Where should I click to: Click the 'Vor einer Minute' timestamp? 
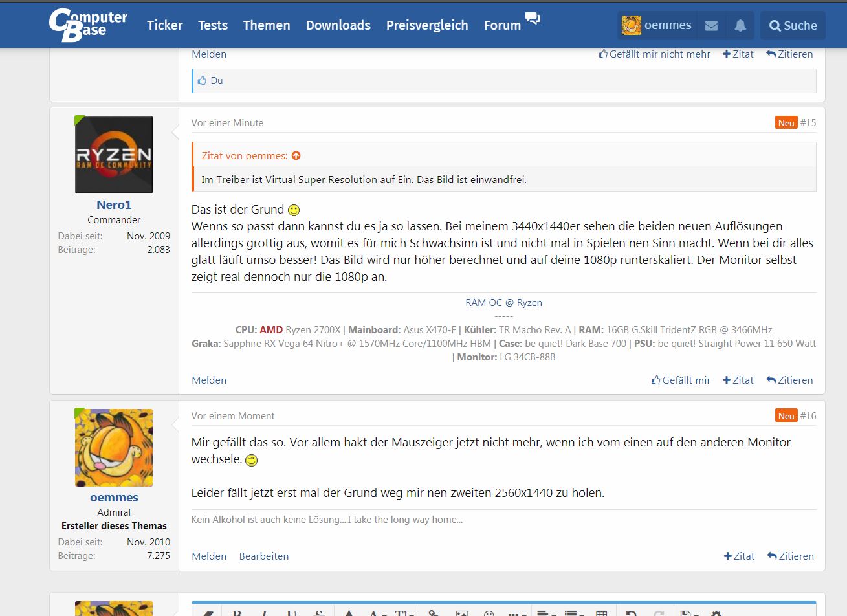pos(227,123)
